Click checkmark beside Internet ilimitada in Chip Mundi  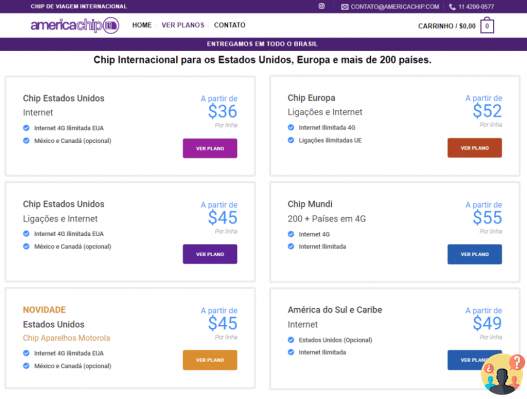(x=291, y=246)
